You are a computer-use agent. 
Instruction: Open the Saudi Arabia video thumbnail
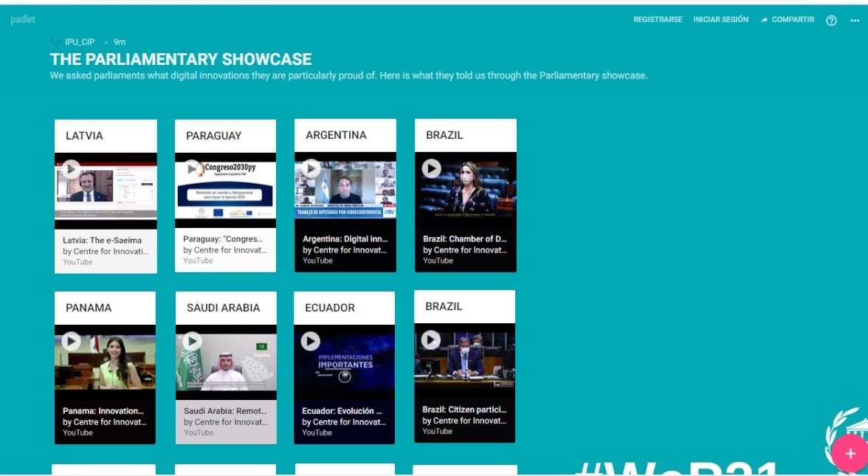pos(226,362)
